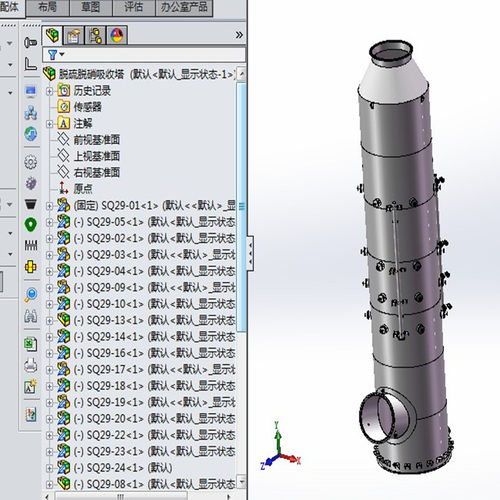Switch to the PropertyManager tab icon

click(74, 36)
